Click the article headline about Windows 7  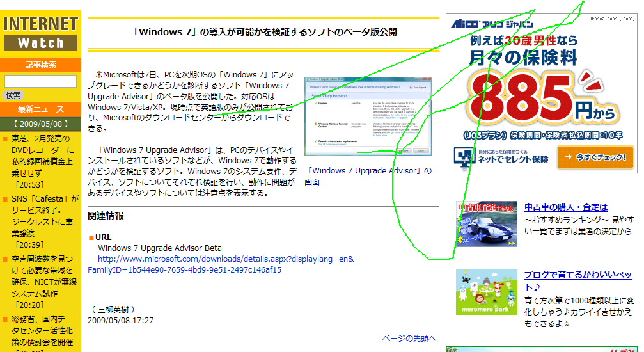pyautogui.click(x=265, y=32)
